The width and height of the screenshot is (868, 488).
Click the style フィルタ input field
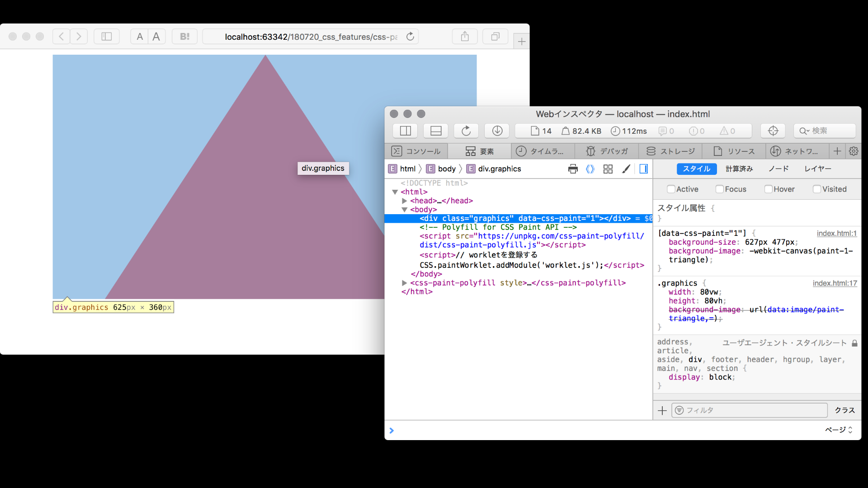click(750, 410)
